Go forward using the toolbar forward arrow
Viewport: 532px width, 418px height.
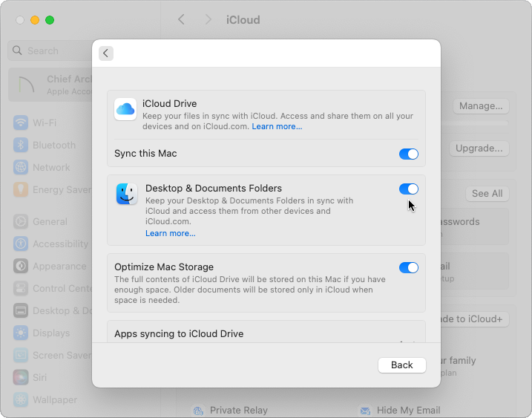208,20
